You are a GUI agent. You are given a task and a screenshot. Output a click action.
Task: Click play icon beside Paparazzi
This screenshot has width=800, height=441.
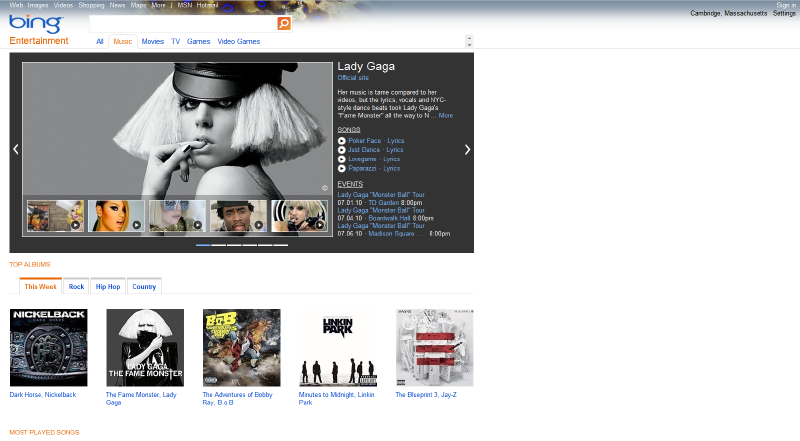click(342, 168)
